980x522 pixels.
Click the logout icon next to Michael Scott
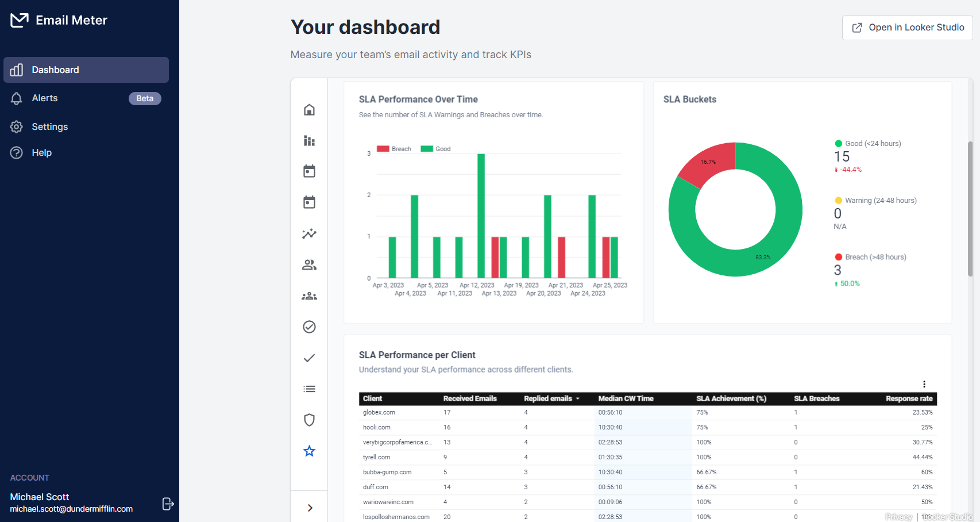[x=168, y=504]
